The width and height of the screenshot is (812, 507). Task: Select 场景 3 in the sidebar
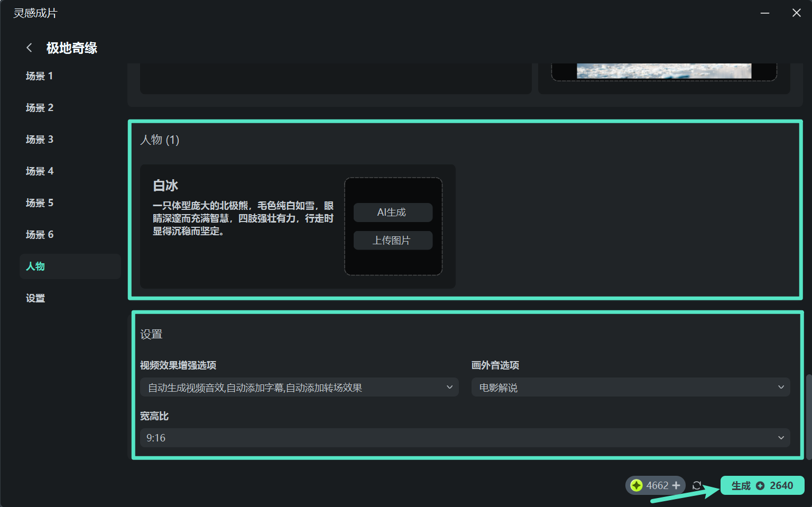pos(39,139)
